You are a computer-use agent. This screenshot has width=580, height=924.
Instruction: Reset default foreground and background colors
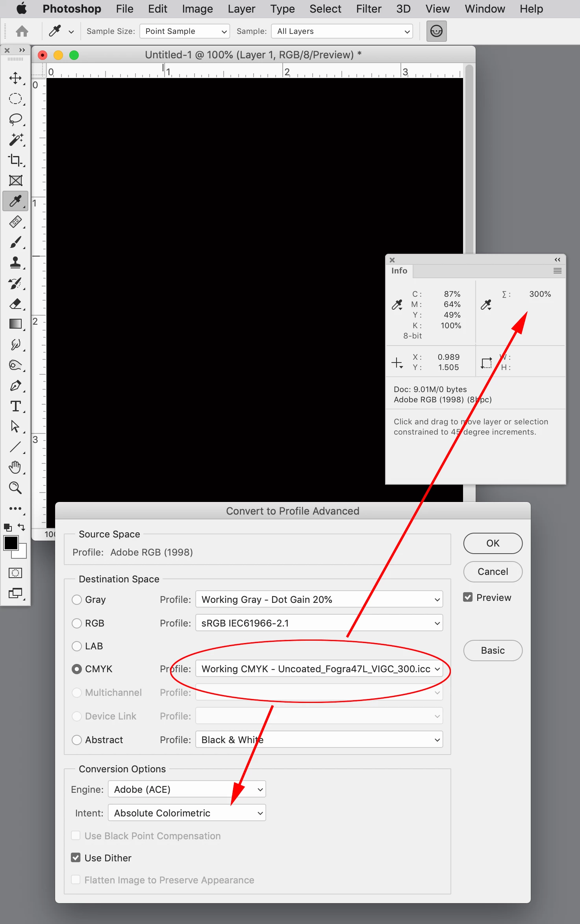click(x=7, y=527)
